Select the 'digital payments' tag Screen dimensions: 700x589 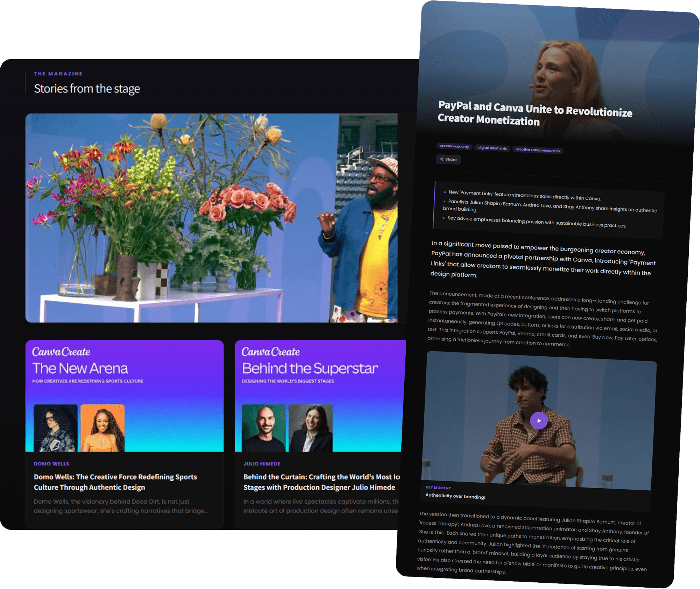point(492,148)
